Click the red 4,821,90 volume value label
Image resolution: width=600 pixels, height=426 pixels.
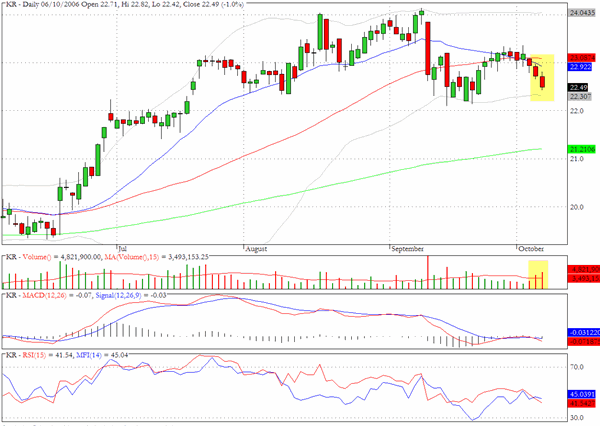(x=584, y=269)
